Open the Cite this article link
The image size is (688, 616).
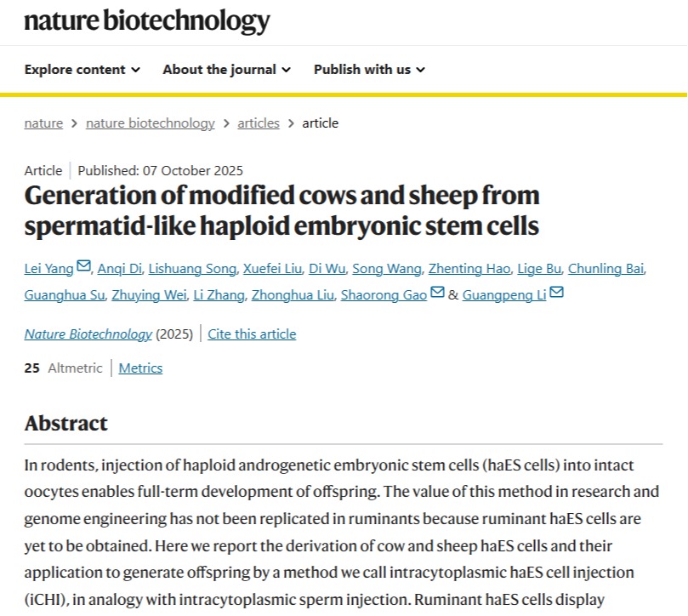(252, 334)
